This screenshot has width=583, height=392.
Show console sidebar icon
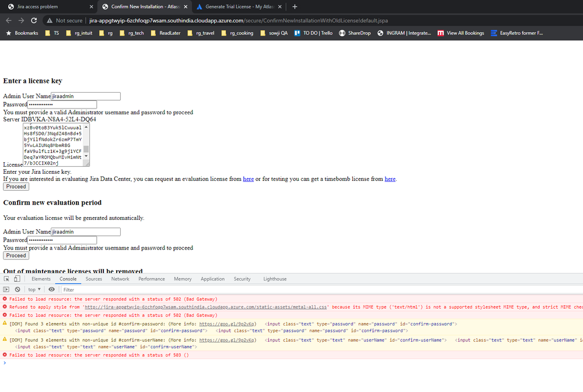(x=6, y=289)
